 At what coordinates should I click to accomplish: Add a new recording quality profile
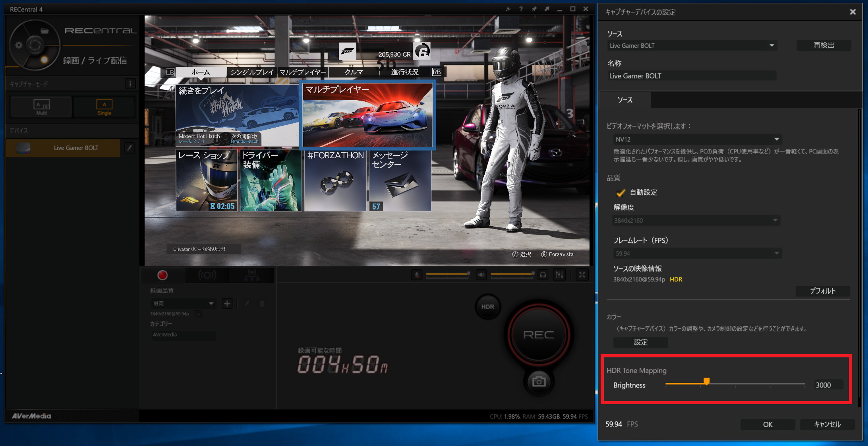click(x=227, y=304)
